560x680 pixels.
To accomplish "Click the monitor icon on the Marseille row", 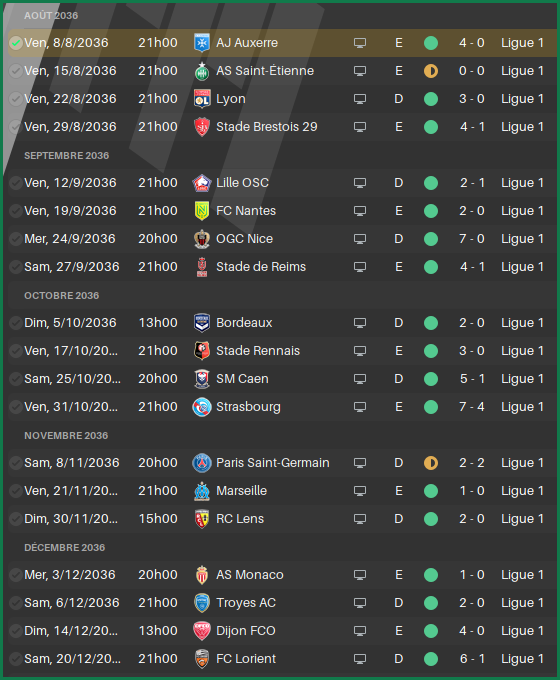I will pyautogui.click(x=360, y=490).
